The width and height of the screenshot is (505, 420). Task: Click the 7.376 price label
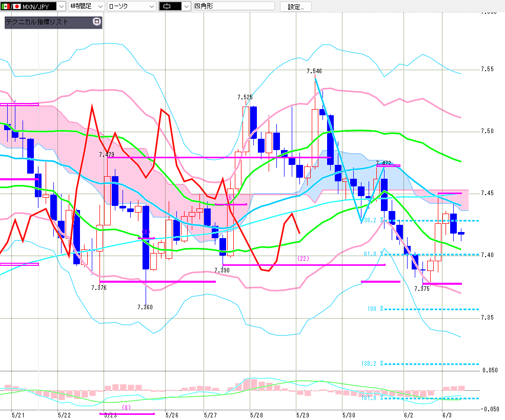99,288
